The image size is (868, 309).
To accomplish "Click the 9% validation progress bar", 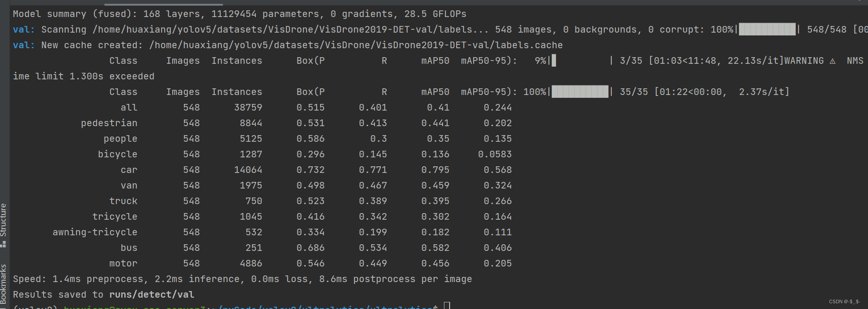I will click(581, 61).
